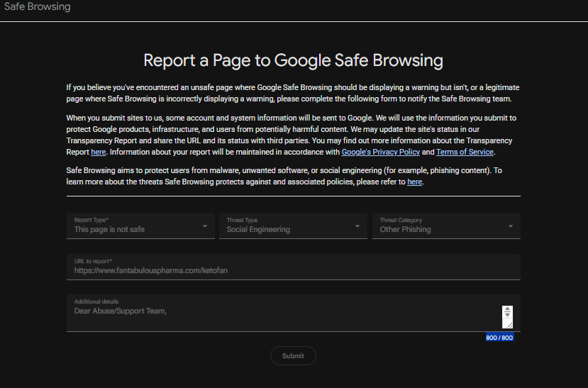This screenshot has height=388, width=588.
Task: Open the threats and policies 'here' link
Action: [x=414, y=182]
